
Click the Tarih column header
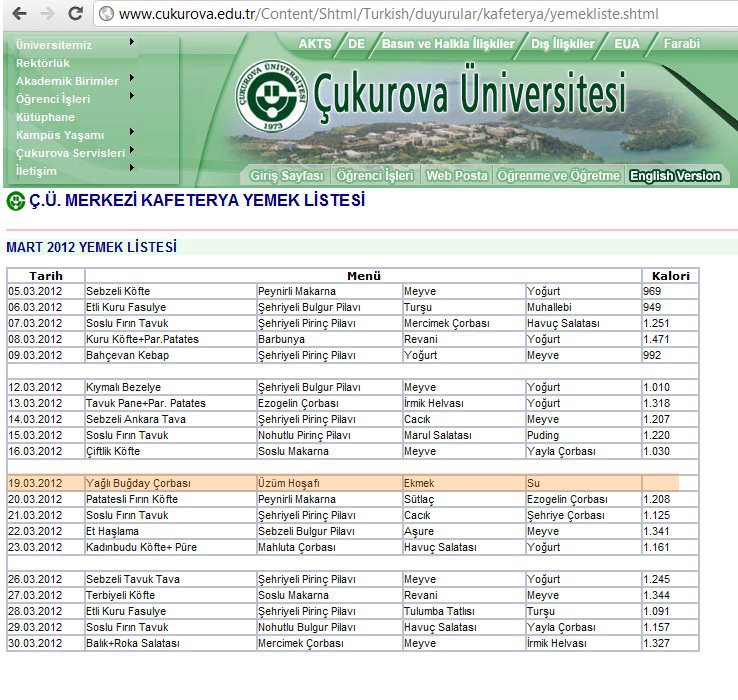[46, 276]
